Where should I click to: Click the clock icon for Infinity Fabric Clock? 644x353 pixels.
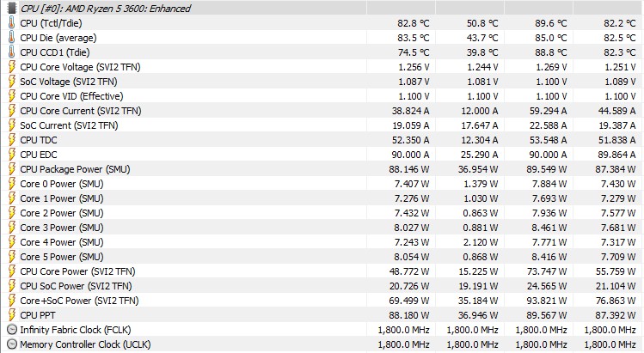(10, 330)
